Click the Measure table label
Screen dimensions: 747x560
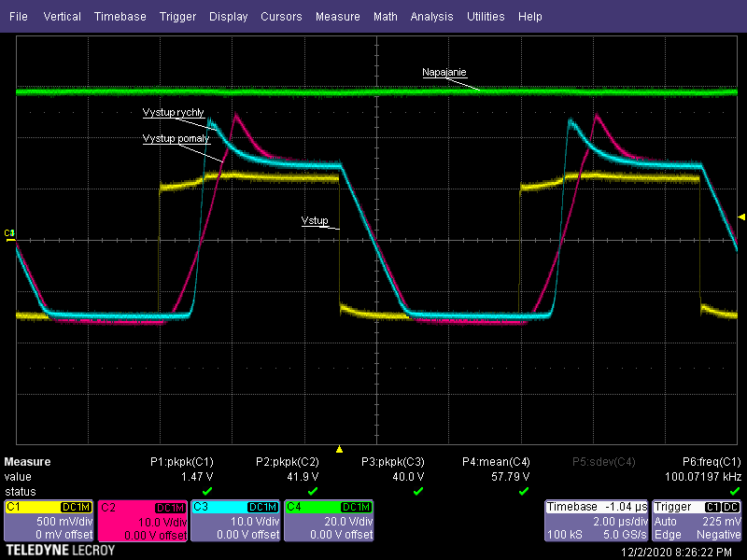click(27, 462)
